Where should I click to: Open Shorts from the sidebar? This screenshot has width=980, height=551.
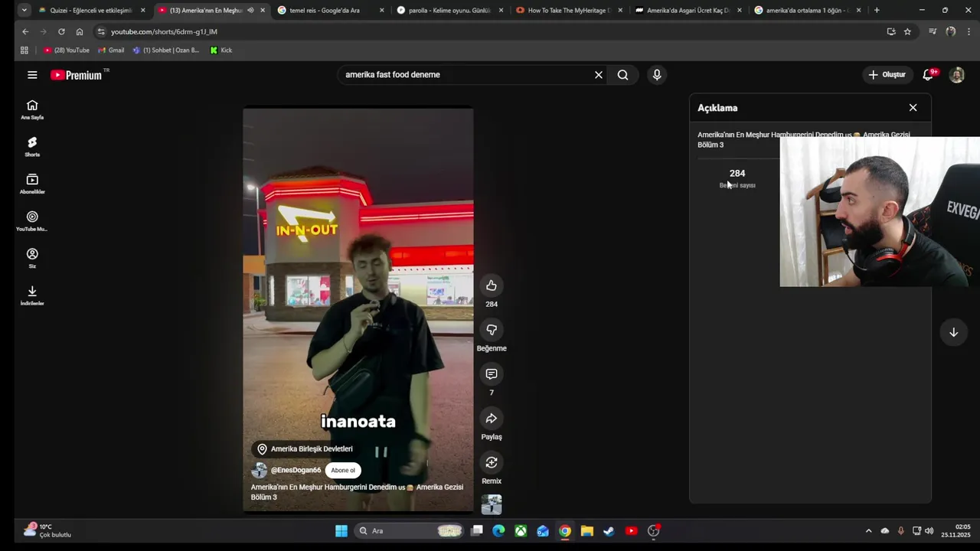tap(32, 146)
